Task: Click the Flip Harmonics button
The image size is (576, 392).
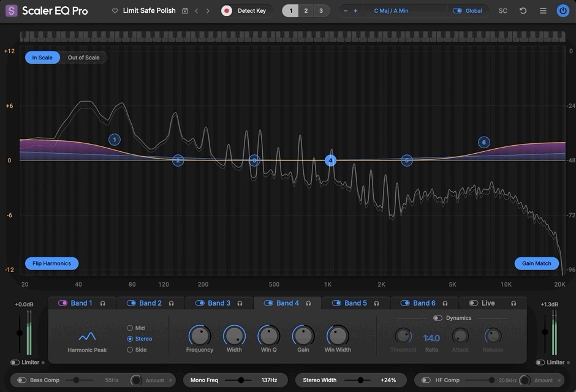Action: click(x=52, y=263)
